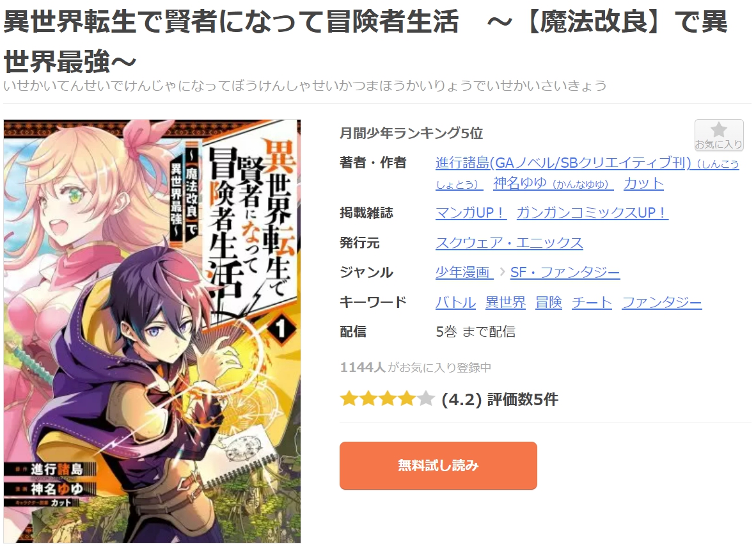Select the チート keyword tag
The height and width of the screenshot is (555, 756).
click(x=592, y=302)
